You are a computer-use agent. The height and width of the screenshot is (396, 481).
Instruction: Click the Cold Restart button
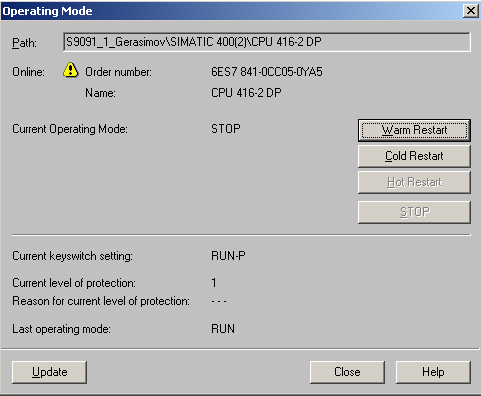click(414, 156)
